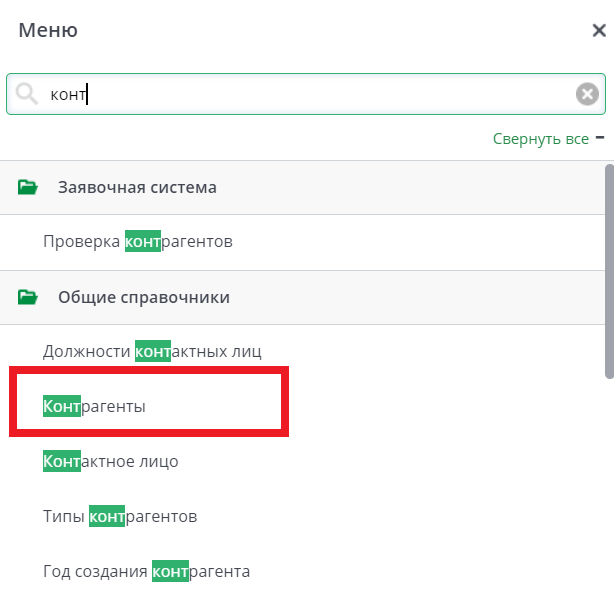Click the minus icon beside 'Свернуть все'

600,138
